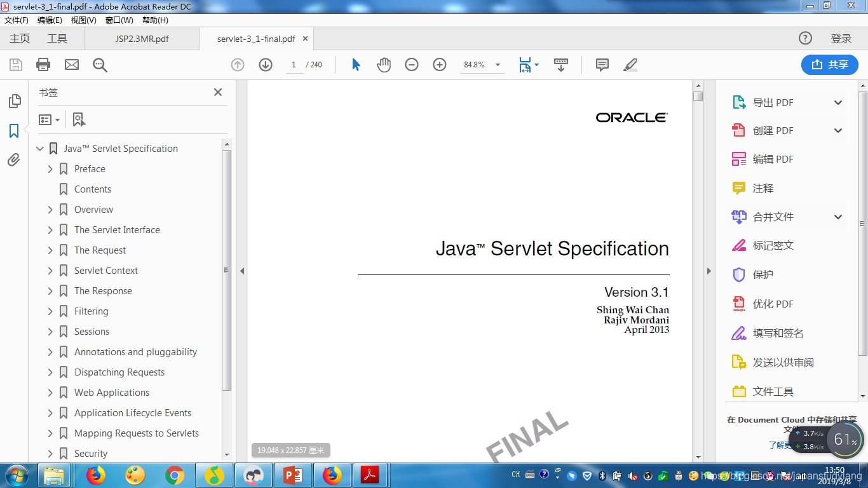Collapse the bookmarks pane with the side arrow
The width and height of the screenshot is (868, 488).
click(x=242, y=270)
